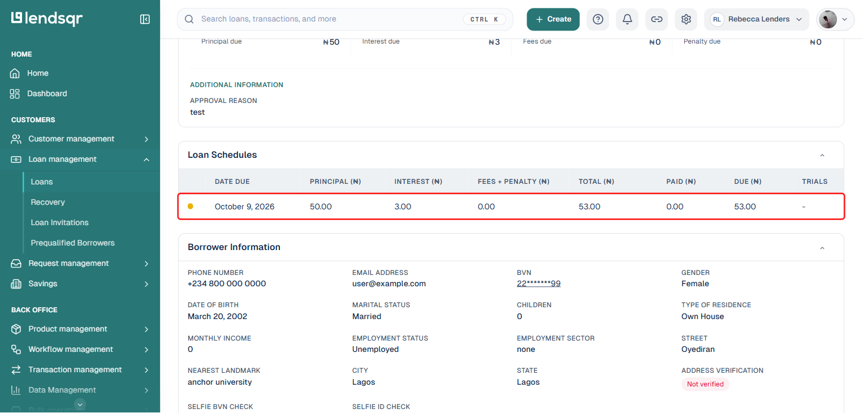Viewport: 868px width, 413px height.
Task: Click the lendsqr logo
Action: (47, 19)
